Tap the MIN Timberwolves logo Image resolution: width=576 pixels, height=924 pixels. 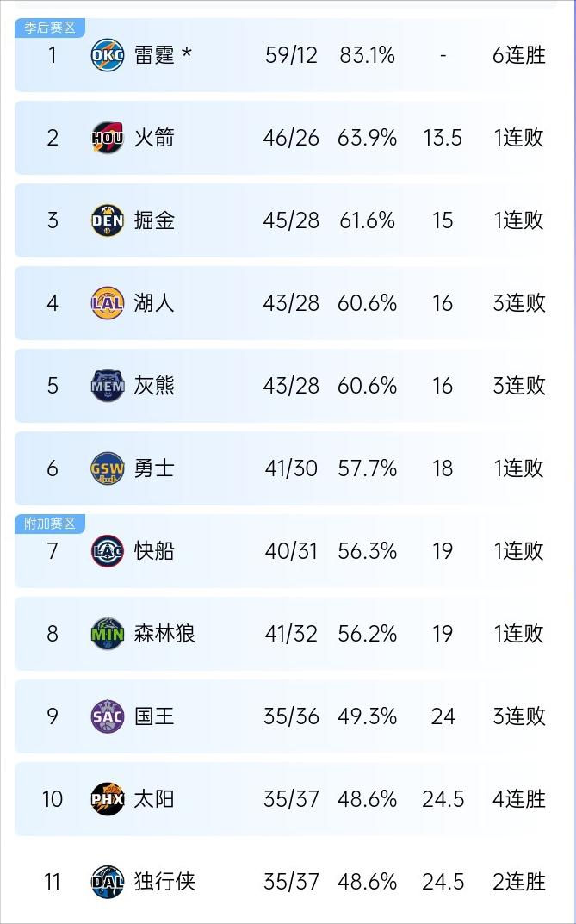pos(108,634)
